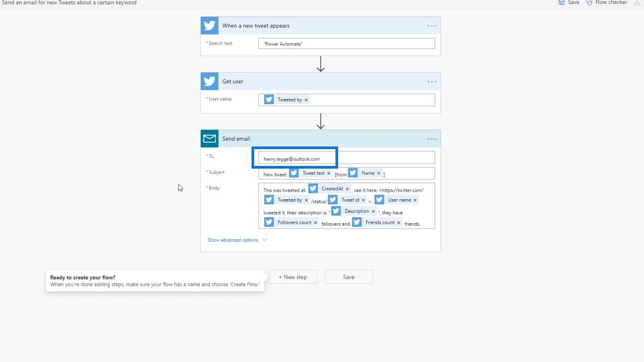
Task: Save the flow from the top toolbar
Action: coord(569,3)
